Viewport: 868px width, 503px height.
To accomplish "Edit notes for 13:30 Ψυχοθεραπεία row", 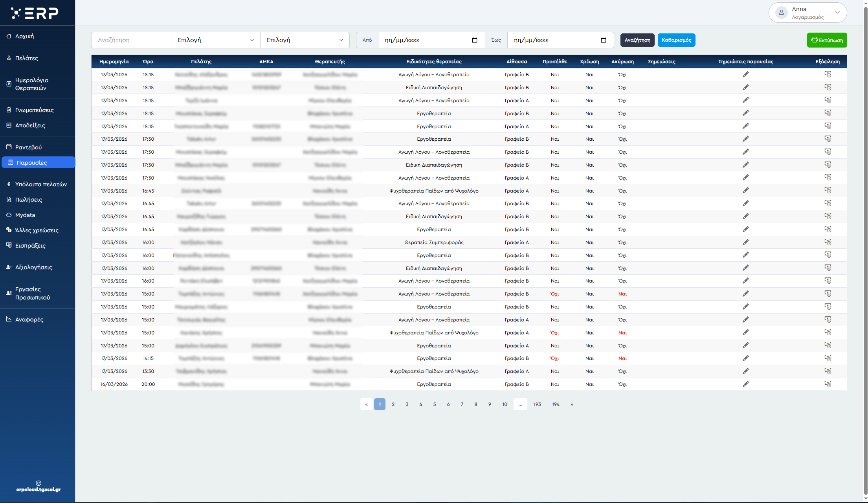I will click(745, 371).
